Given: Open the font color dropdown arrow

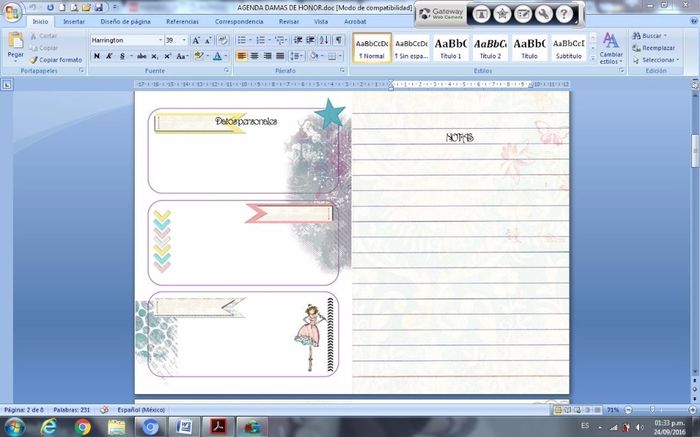Looking at the screenshot, I should pos(225,56).
